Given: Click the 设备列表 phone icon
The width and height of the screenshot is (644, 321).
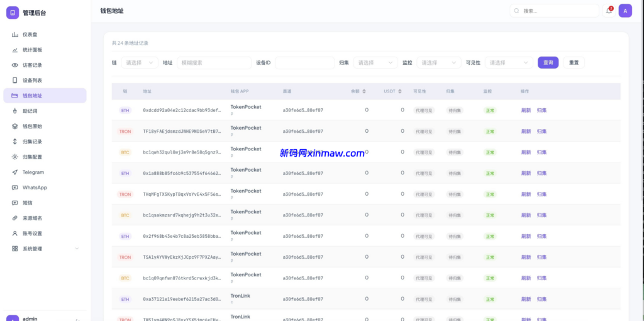Looking at the screenshot, I should click(x=15, y=80).
